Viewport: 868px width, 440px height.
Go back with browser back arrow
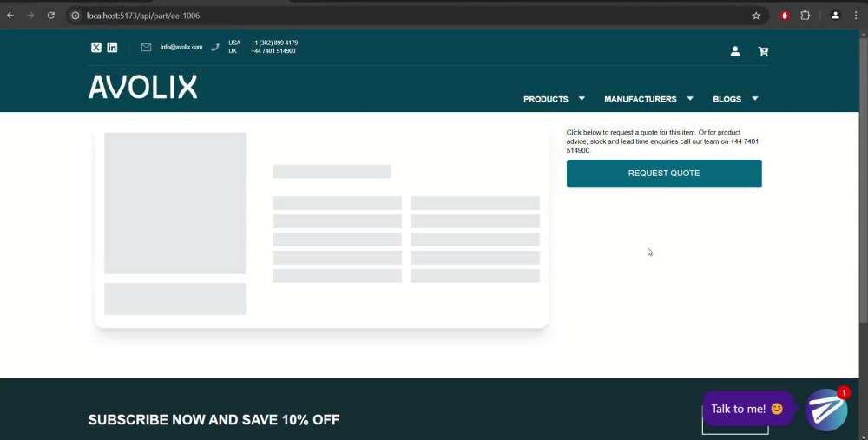(10, 16)
